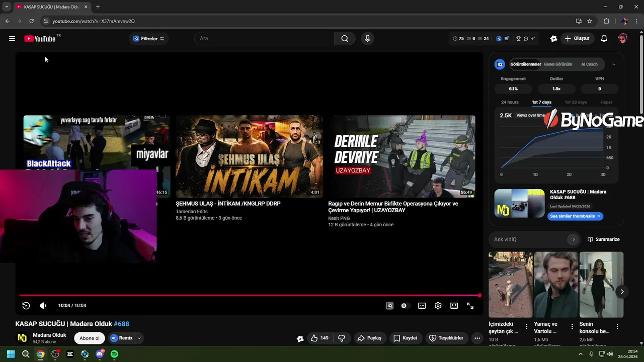Screen dimensions: 644x362
Task: Open the Yamaç ve Vartolu short thumbnail
Action: click(555, 285)
